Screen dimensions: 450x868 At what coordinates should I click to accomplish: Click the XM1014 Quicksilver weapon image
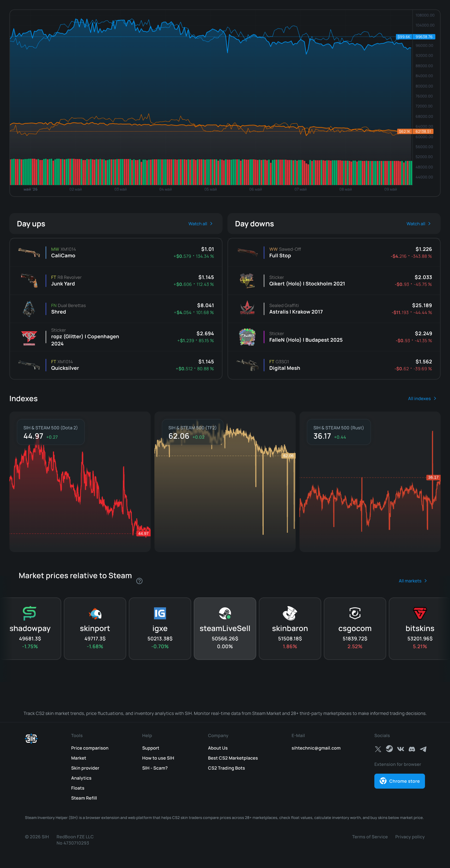pyautogui.click(x=29, y=365)
